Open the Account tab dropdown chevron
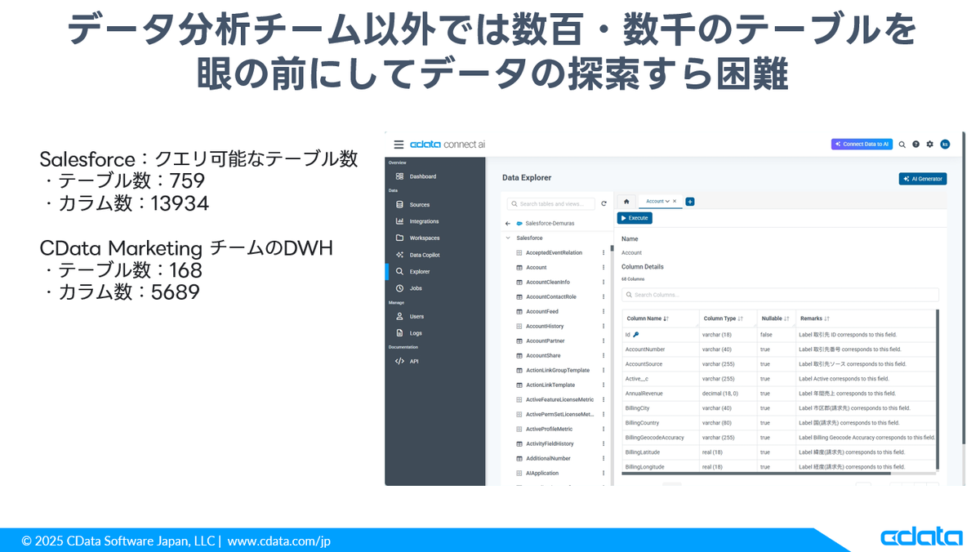Viewport: 980px width, 552px height. pos(667,201)
